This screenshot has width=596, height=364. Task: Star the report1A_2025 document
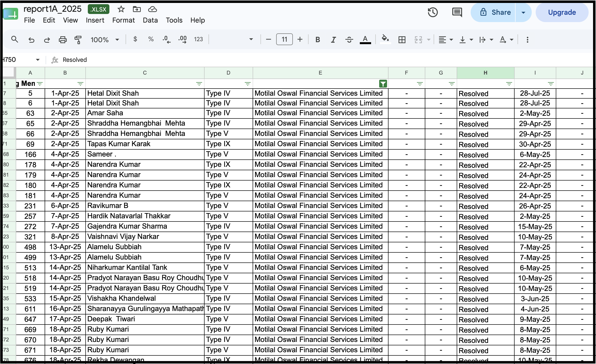click(x=121, y=9)
